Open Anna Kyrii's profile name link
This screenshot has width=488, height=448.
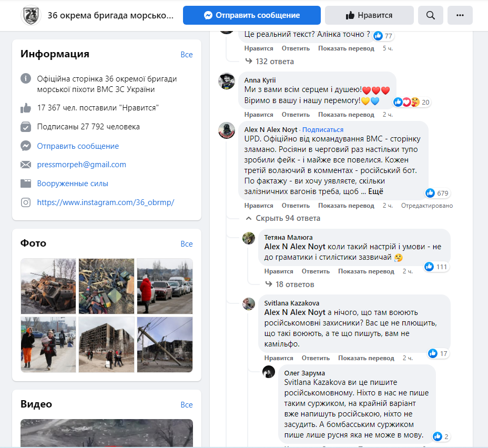pos(260,80)
